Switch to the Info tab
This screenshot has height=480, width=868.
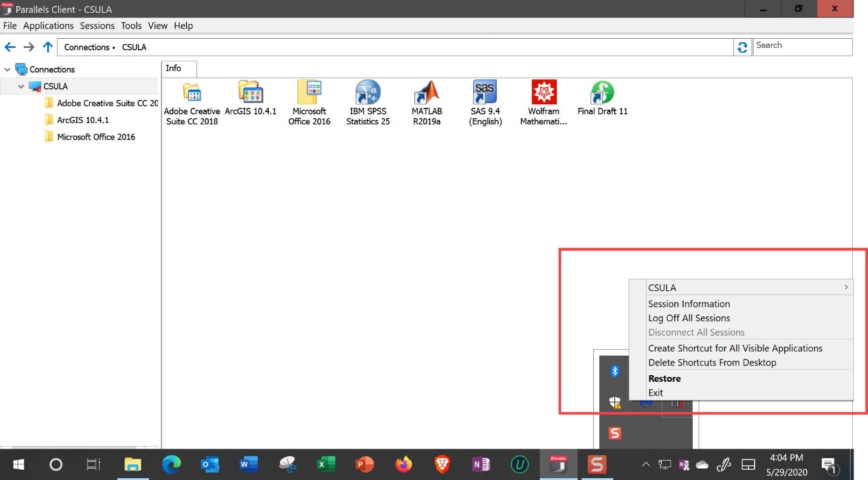click(173, 68)
